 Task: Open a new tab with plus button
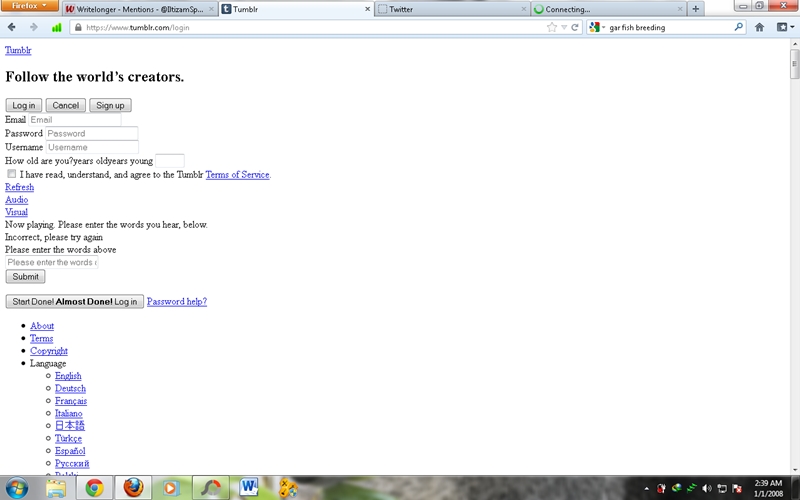tap(695, 9)
